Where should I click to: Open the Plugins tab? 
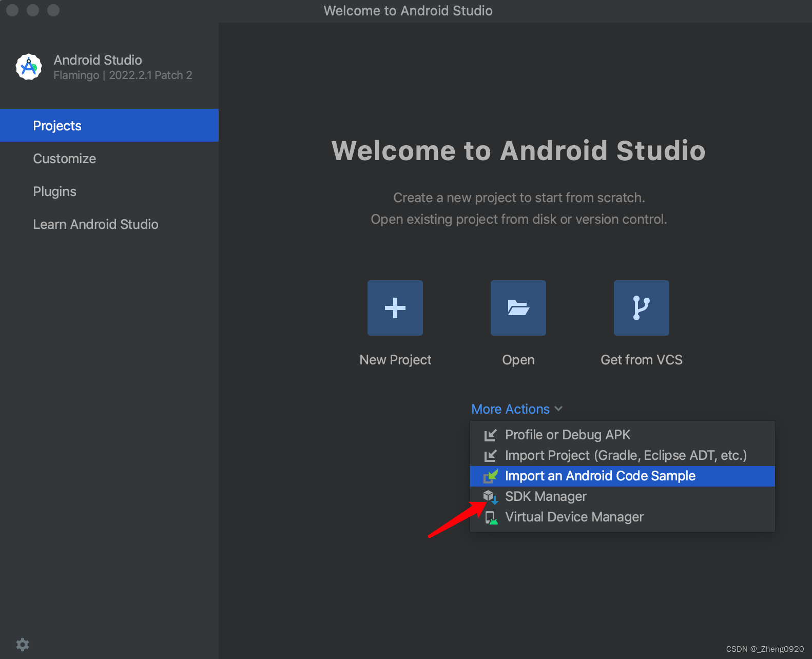(109, 191)
